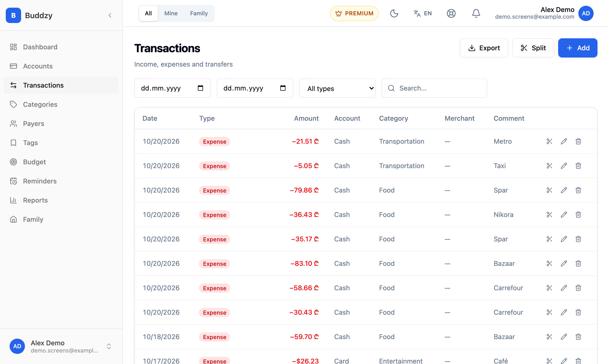Viewport: 609px width, 364px height.
Task: Open help via the lifebuoy icon
Action: pyautogui.click(x=451, y=13)
